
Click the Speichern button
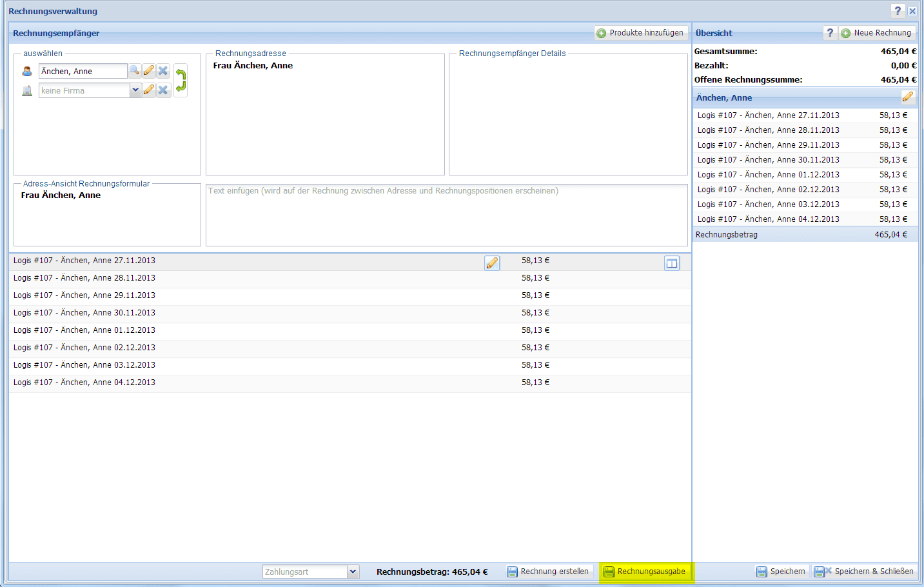(781, 572)
